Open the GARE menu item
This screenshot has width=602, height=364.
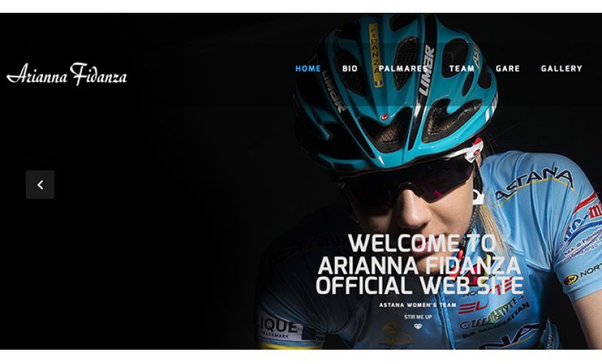coord(507,68)
